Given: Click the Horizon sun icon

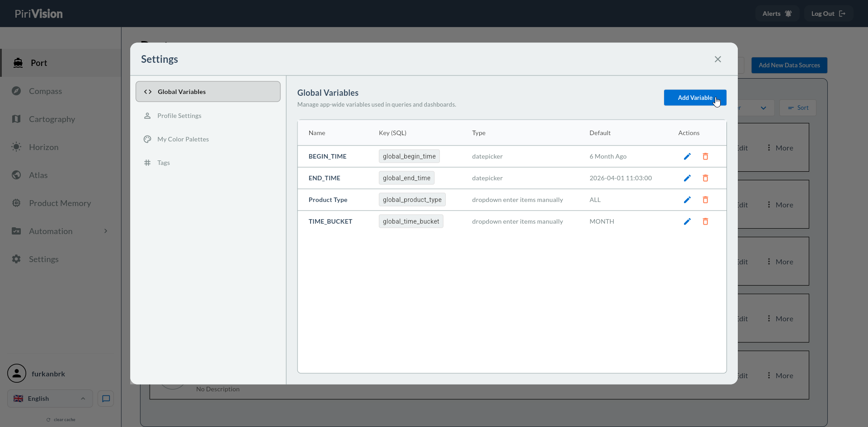Looking at the screenshot, I should [16, 147].
